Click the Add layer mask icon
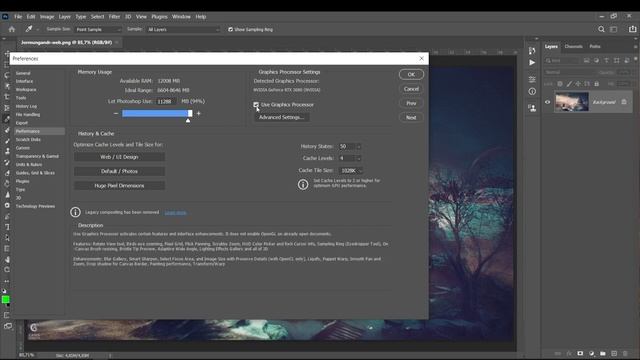 580,353
